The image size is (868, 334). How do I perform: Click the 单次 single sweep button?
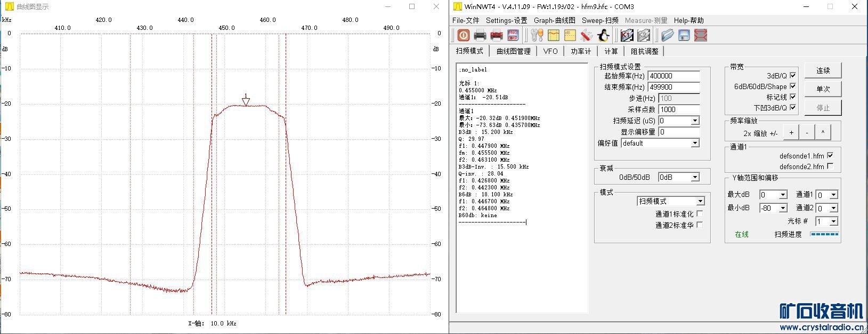(x=823, y=89)
